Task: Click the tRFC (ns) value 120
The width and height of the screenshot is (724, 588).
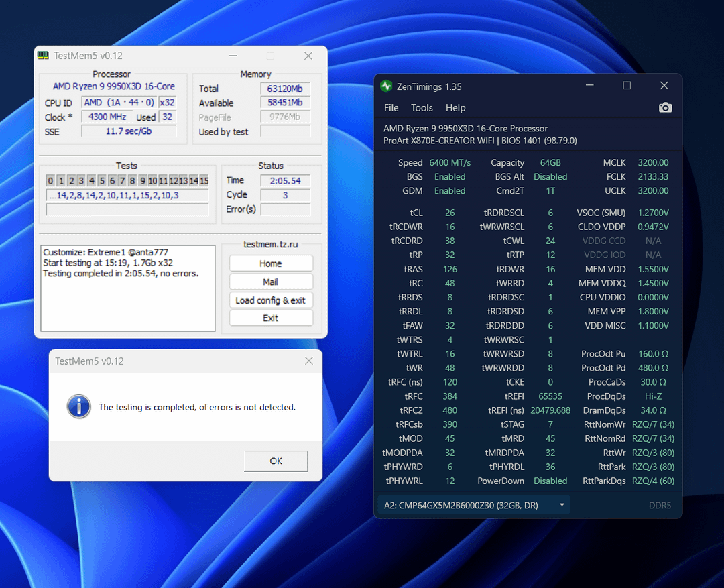Action: [x=450, y=382]
